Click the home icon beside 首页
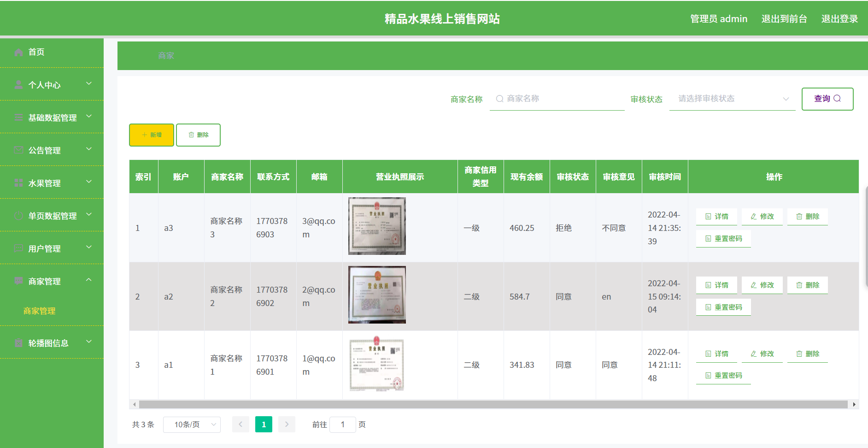This screenshot has height=448, width=868. 18,52
